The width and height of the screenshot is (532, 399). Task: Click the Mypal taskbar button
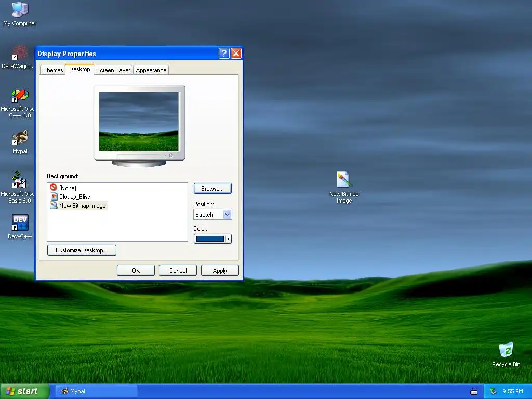pos(96,391)
